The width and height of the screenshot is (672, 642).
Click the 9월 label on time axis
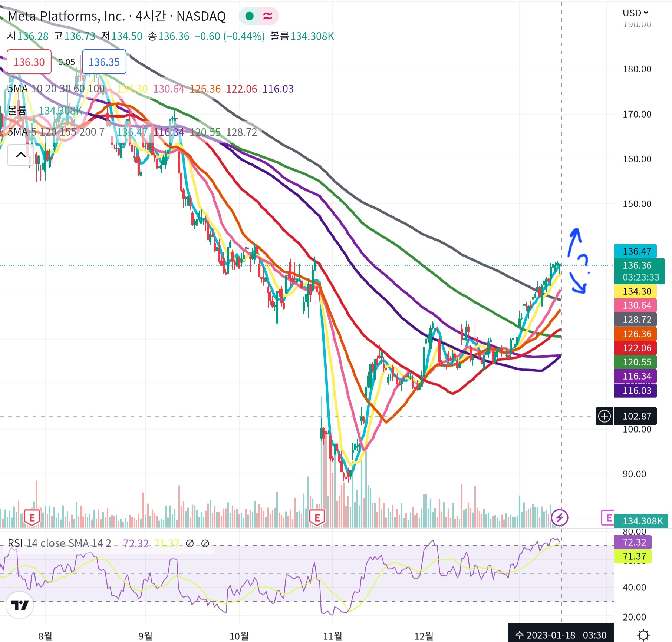click(145, 636)
